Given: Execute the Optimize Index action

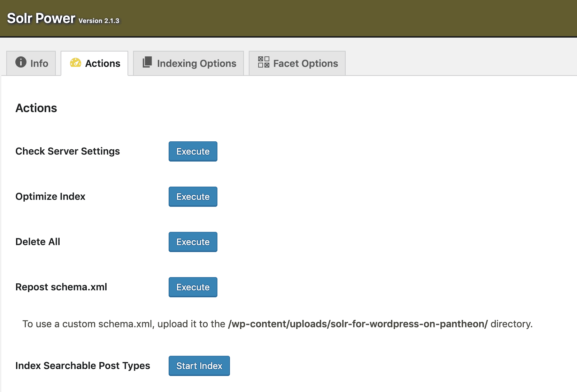Looking at the screenshot, I should [x=193, y=196].
